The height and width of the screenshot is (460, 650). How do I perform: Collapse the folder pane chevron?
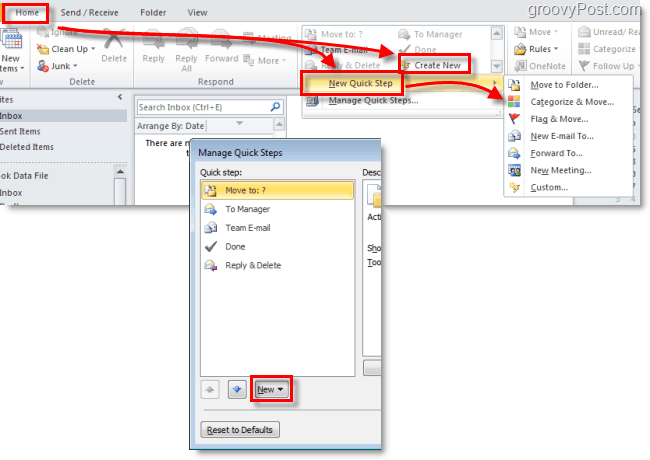(120, 97)
